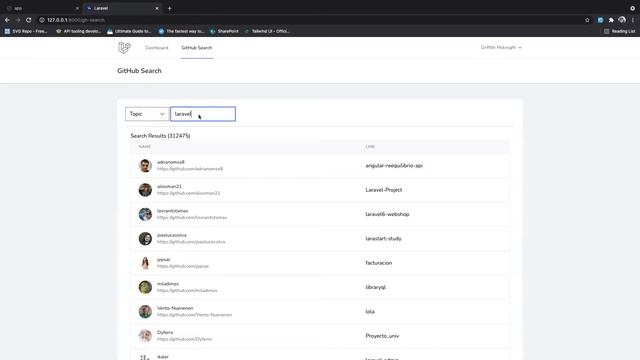
Task: Open the avatar beside Laravel-Project
Action: 145,190
